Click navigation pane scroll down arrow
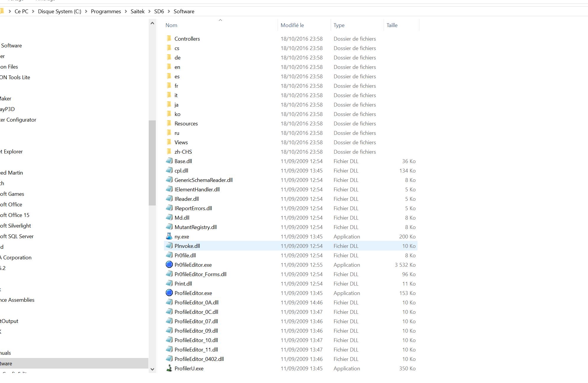588x383 pixels. (152, 369)
